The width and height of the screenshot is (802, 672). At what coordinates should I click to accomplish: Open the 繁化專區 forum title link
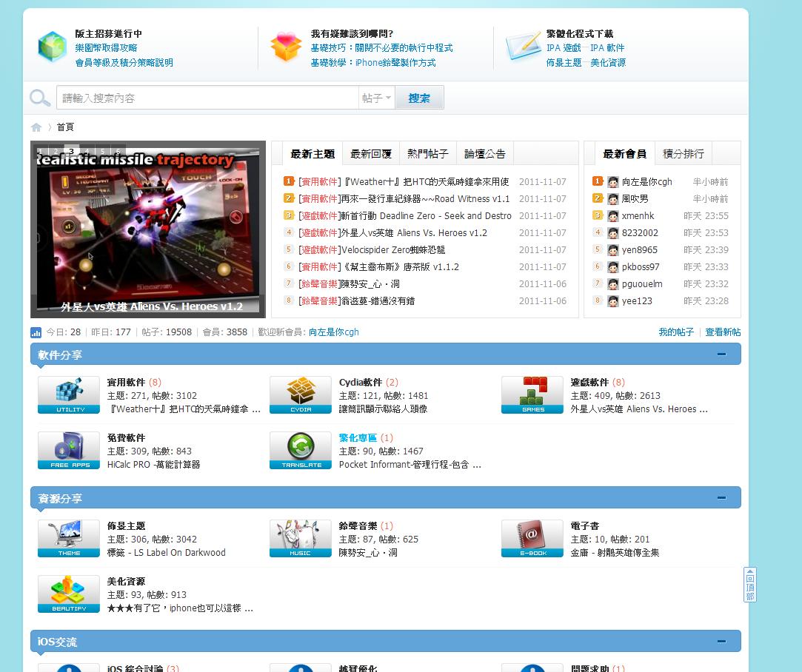pos(358,438)
